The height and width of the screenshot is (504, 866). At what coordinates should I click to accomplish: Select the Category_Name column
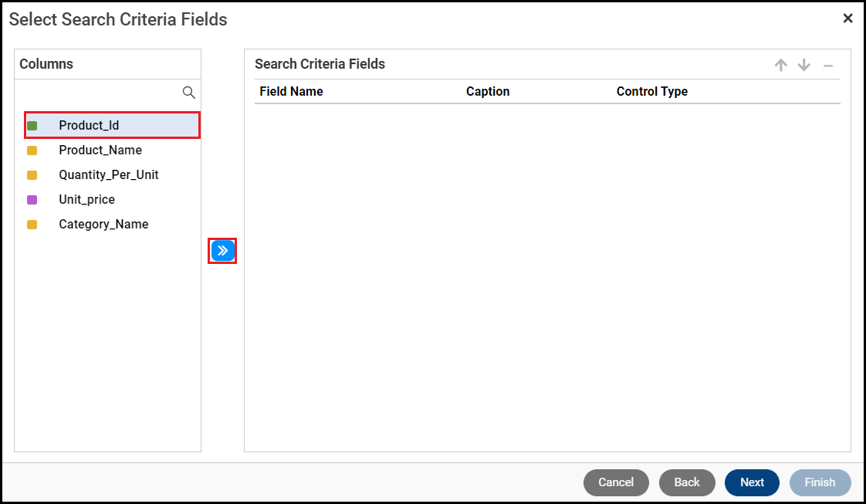(x=103, y=225)
